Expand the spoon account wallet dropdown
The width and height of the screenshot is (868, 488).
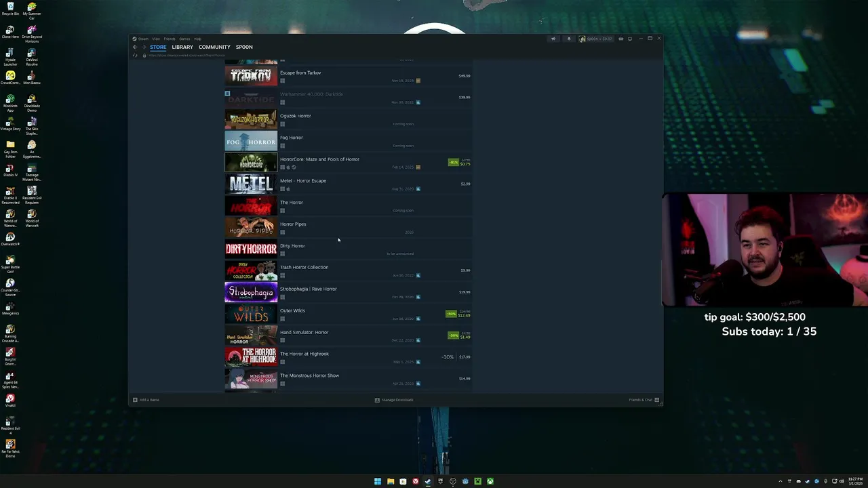[x=596, y=39]
